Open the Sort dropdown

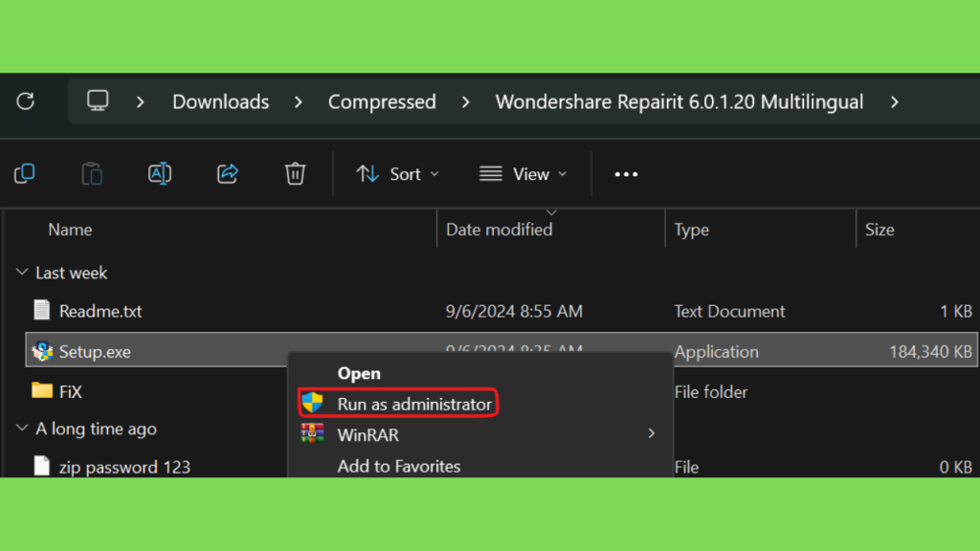point(397,174)
